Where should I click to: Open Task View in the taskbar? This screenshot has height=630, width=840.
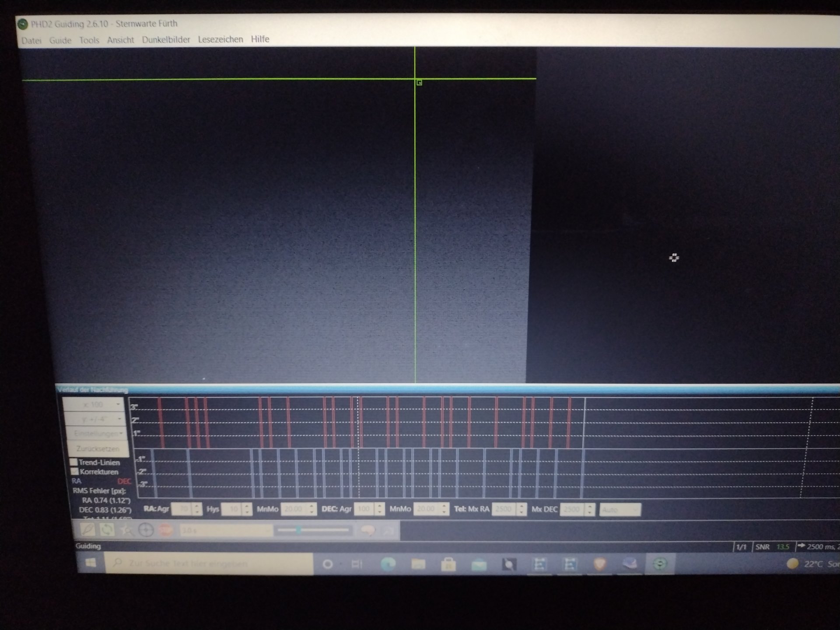[357, 564]
